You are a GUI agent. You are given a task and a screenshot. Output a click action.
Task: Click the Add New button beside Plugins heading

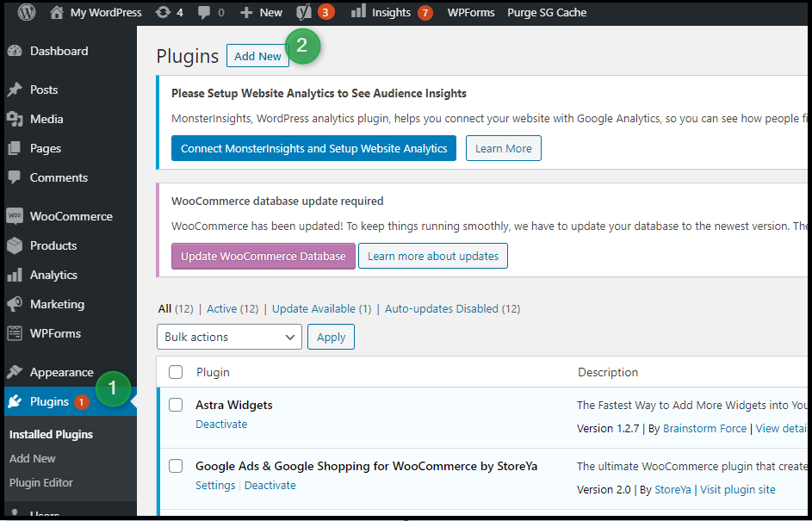coord(257,56)
